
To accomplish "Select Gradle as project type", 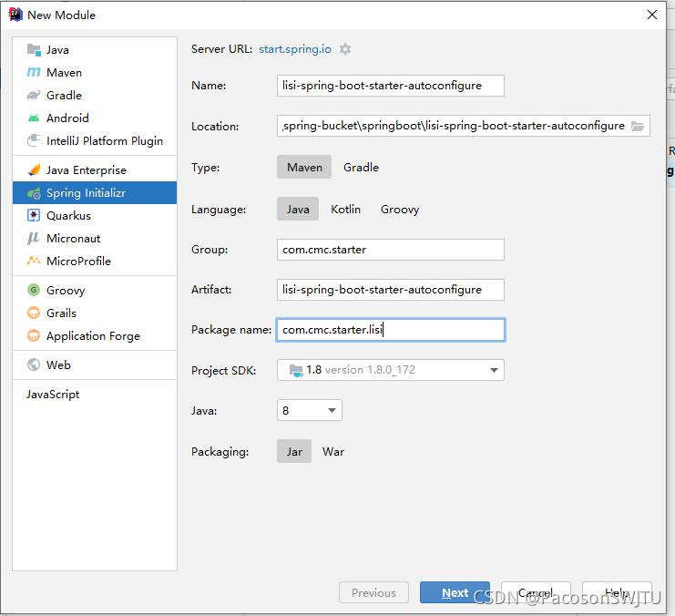I will click(x=361, y=167).
